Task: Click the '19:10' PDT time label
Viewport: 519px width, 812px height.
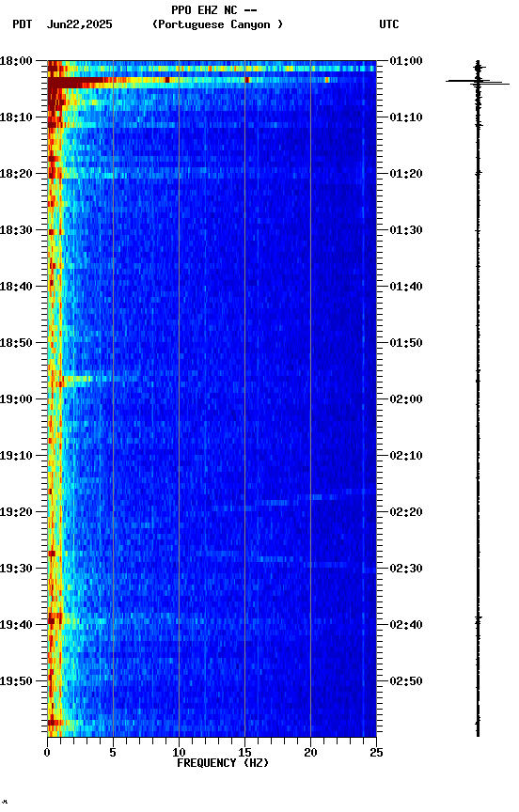Action: (16, 456)
